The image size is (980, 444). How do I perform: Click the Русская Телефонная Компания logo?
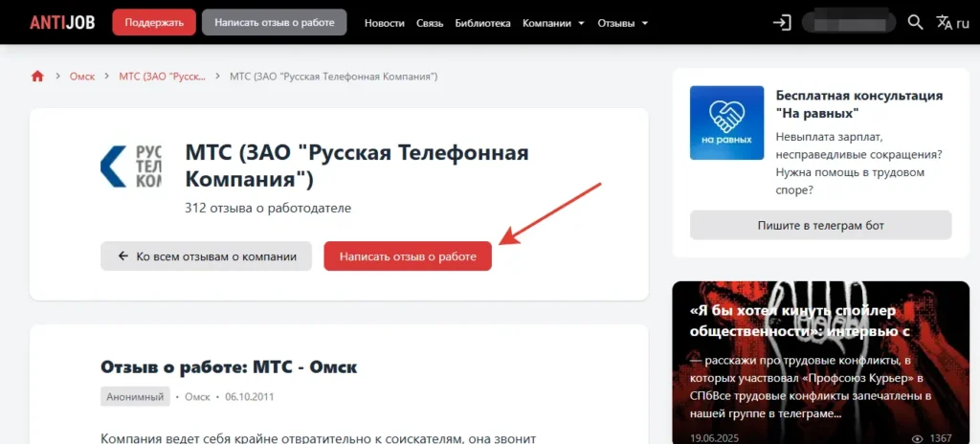click(x=130, y=166)
